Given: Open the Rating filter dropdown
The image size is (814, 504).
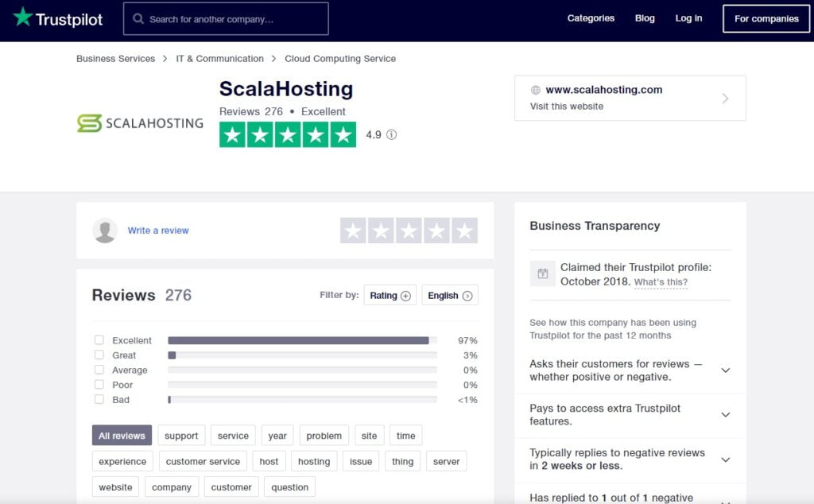Looking at the screenshot, I should 390,295.
